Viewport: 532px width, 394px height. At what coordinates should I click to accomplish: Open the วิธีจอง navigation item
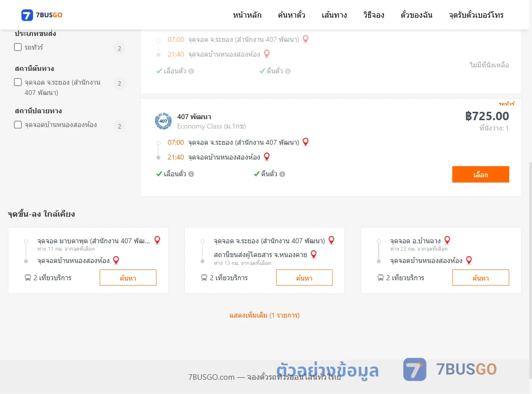tap(373, 15)
